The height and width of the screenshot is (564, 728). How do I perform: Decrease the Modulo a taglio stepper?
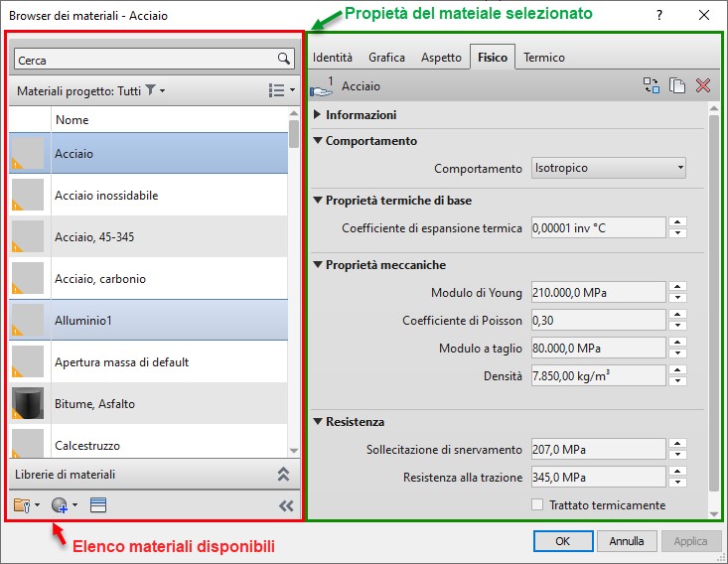point(678,353)
